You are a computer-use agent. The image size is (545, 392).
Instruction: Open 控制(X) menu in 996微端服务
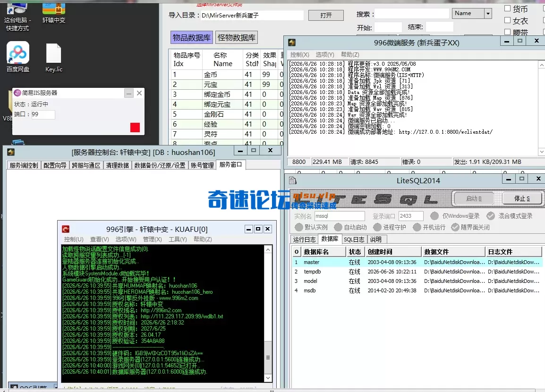[x=299, y=55]
